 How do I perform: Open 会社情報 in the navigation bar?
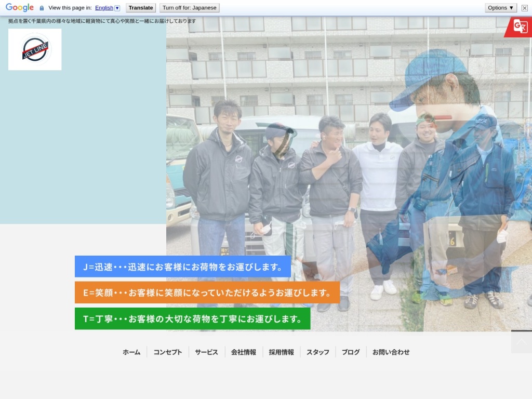point(243,352)
